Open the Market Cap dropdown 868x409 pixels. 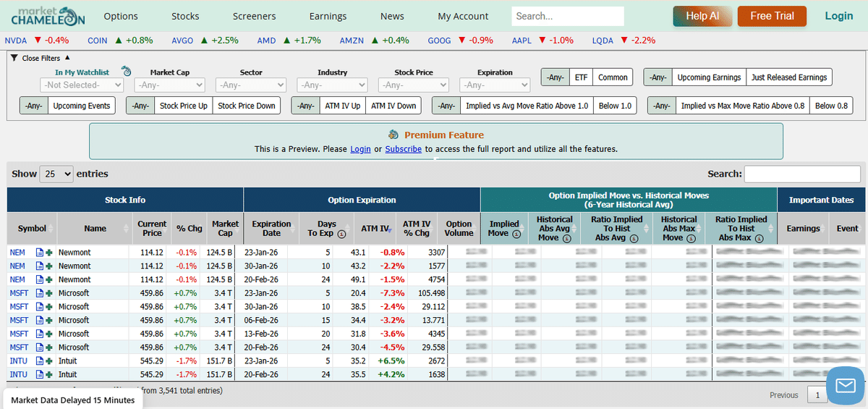[x=170, y=85]
